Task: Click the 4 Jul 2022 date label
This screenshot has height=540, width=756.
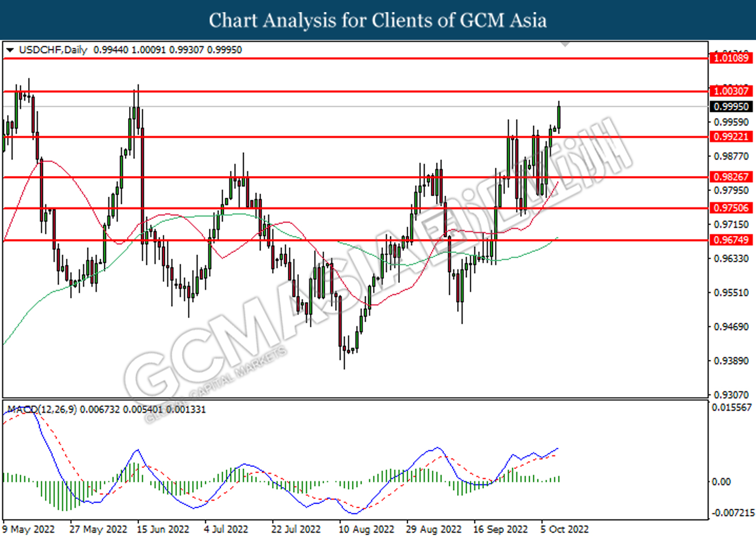Action: click(226, 529)
